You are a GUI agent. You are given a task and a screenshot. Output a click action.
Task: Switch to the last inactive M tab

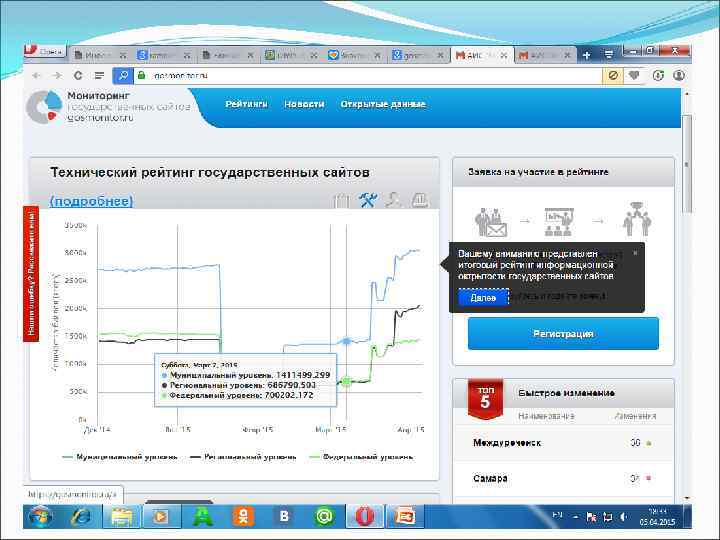(x=545, y=55)
